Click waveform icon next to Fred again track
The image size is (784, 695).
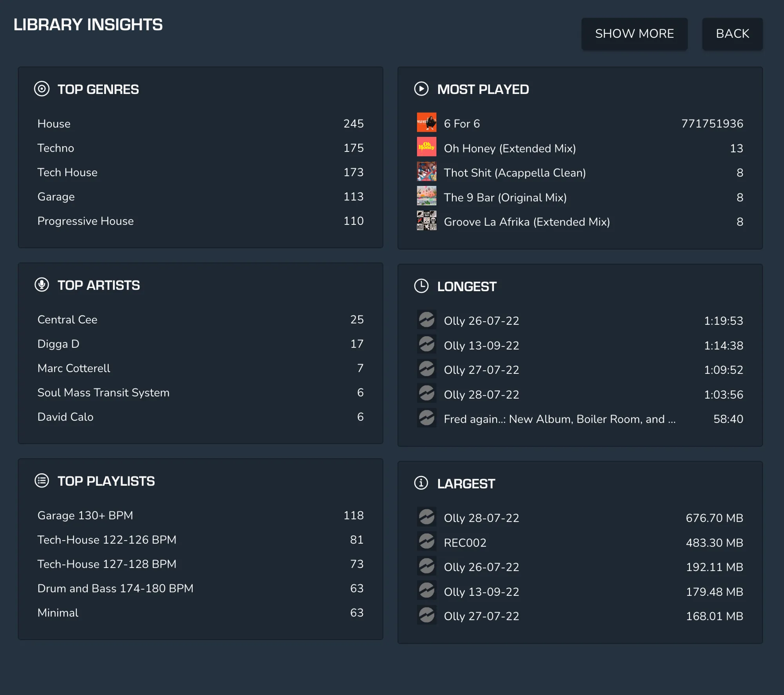coord(426,418)
